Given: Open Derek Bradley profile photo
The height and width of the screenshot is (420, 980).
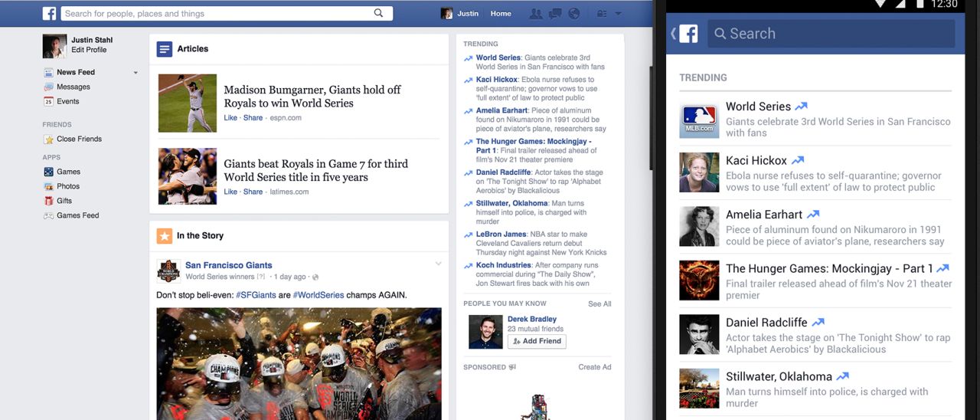Looking at the screenshot, I should (x=485, y=332).
